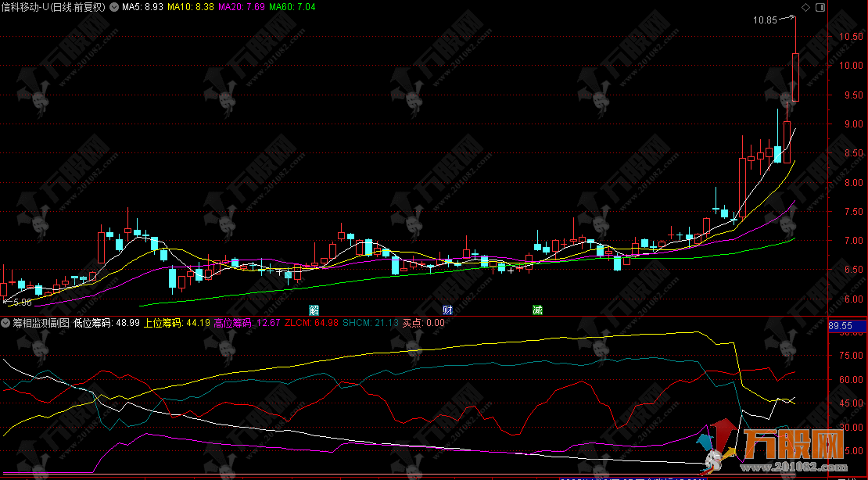Open the main chart indicator dropdown arrow
Viewport: 868px width, 480px height.
click(114, 6)
